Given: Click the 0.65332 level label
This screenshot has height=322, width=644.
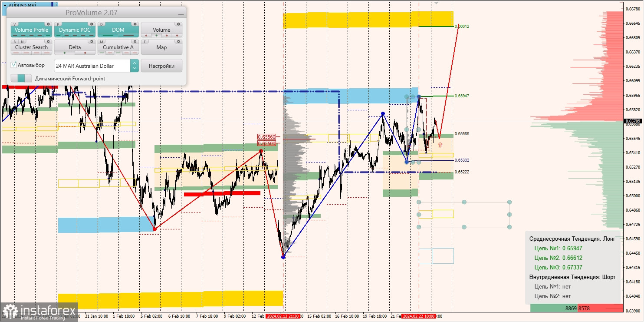Looking at the screenshot, I should 462,160.
